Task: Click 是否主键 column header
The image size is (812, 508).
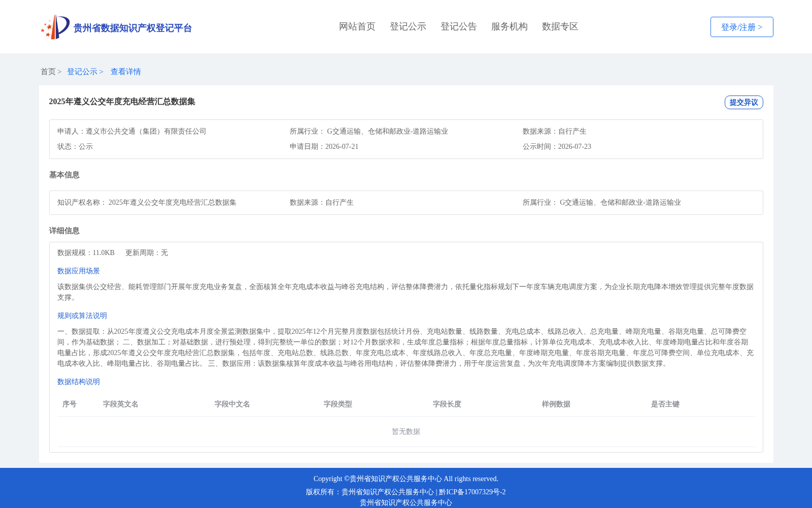Action: (x=665, y=404)
